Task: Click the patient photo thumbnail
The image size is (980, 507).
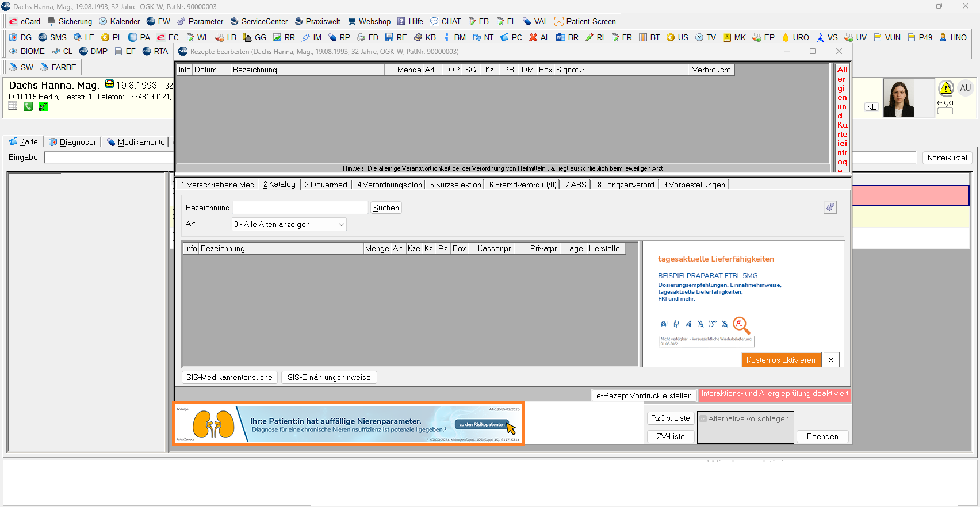Action: (x=898, y=99)
